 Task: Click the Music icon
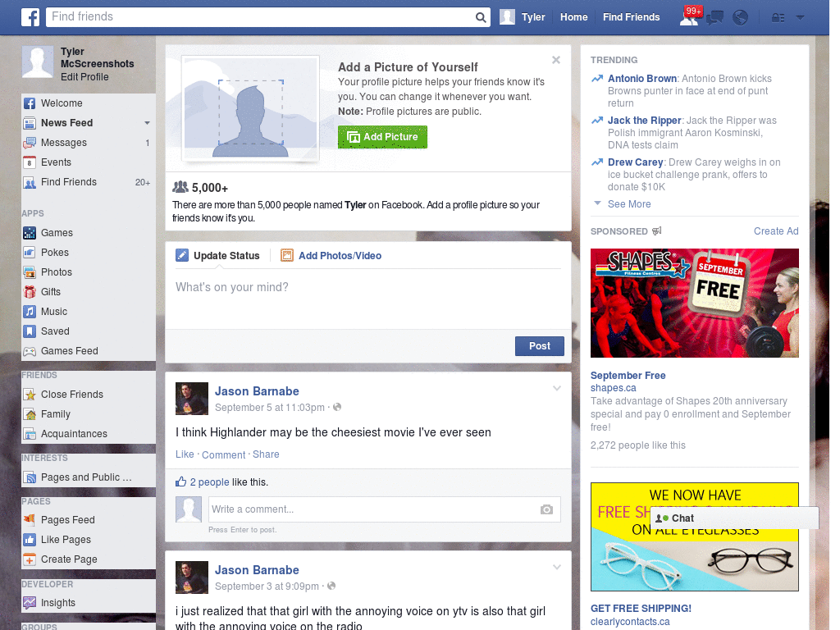tap(30, 312)
